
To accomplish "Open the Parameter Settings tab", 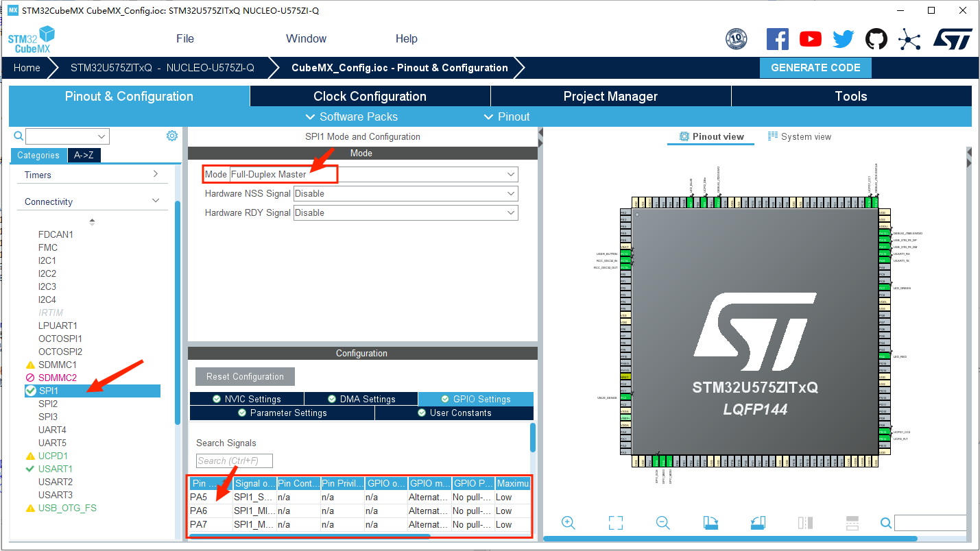I will pyautogui.click(x=282, y=413).
